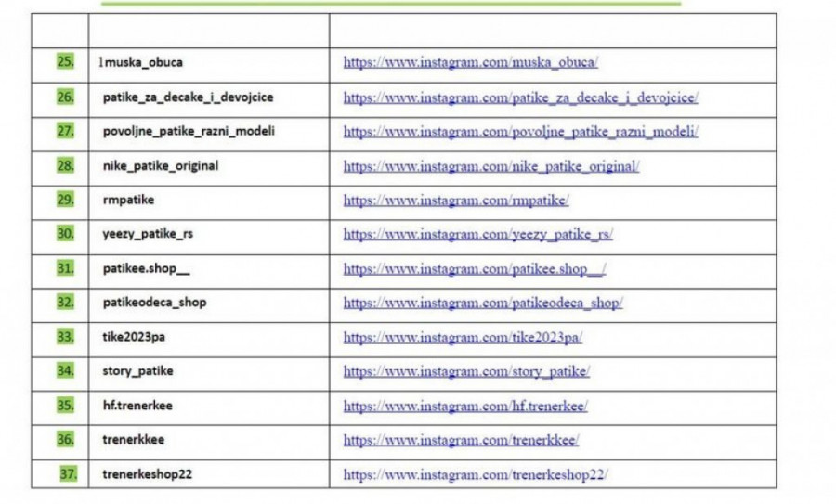Select the nike_patike_original name cell
The image size is (836, 504).
tap(161, 166)
